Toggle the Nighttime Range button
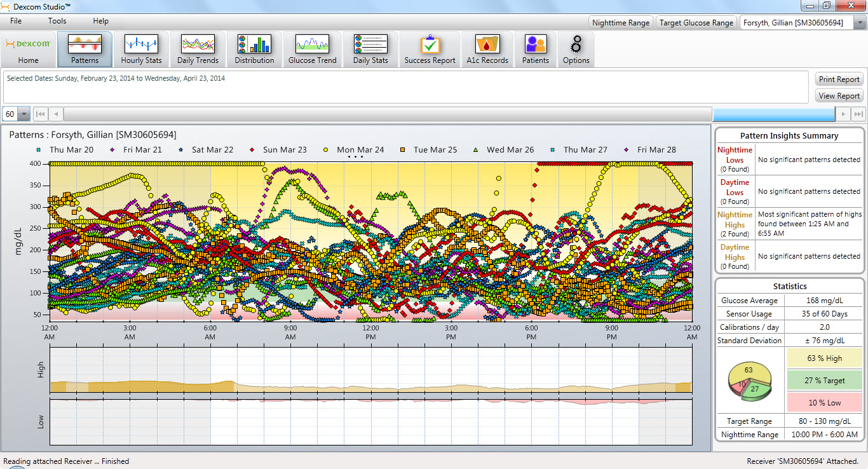 pos(621,23)
